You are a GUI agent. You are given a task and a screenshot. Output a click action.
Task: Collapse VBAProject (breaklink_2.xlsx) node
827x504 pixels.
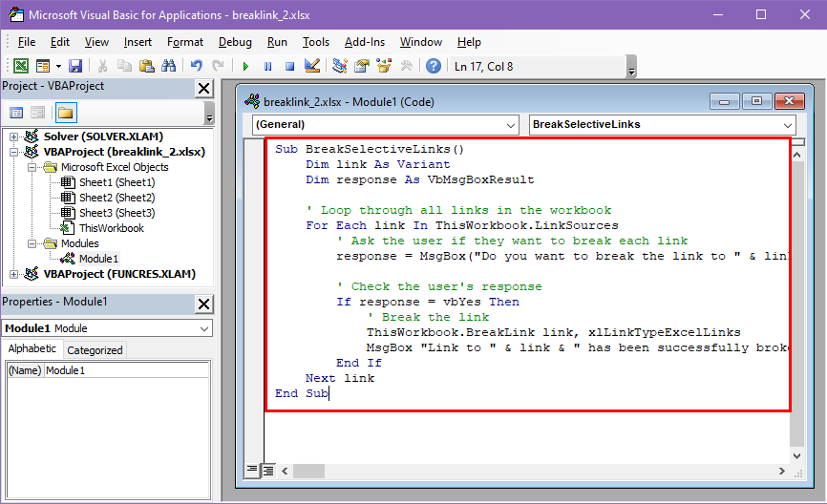point(14,153)
